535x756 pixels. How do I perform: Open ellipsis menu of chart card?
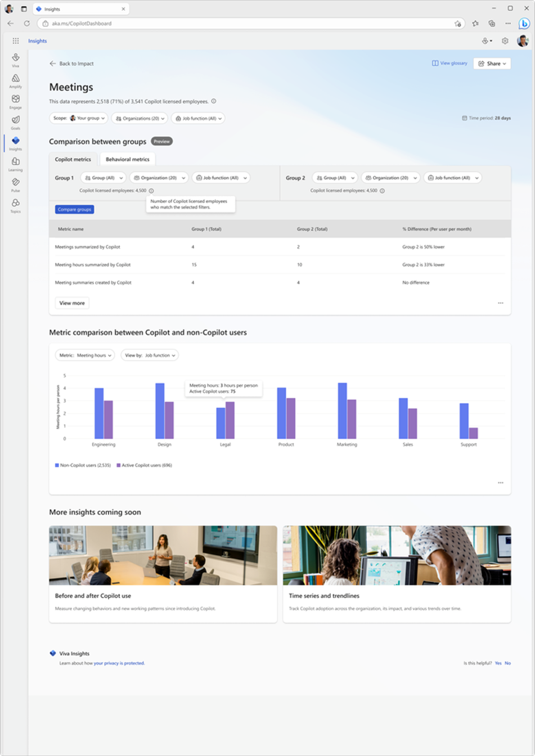click(500, 483)
